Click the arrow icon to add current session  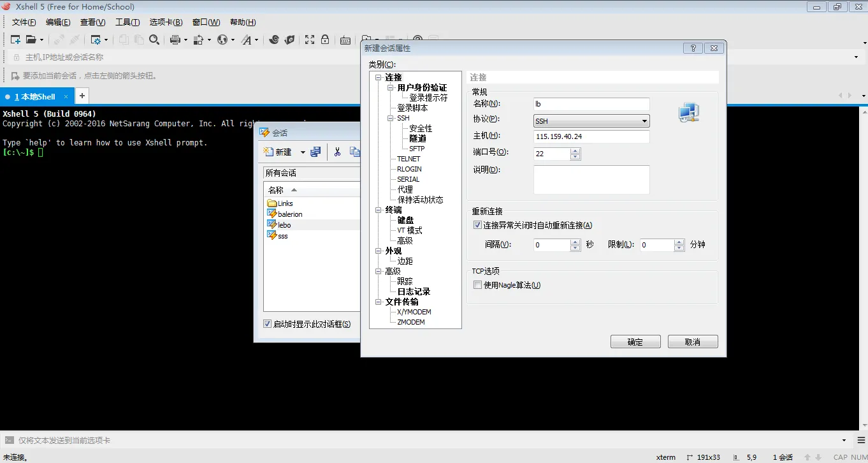(x=14, y=75)
